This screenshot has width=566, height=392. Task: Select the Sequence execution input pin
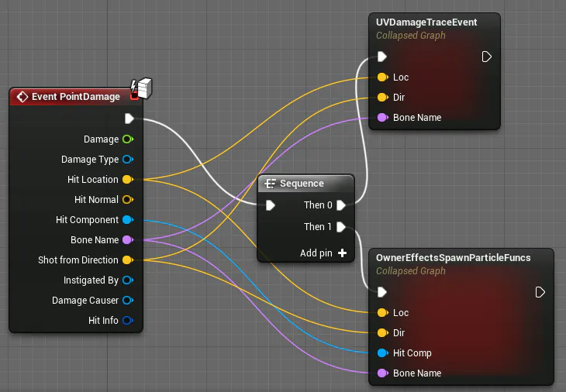[x=271, y=205]
